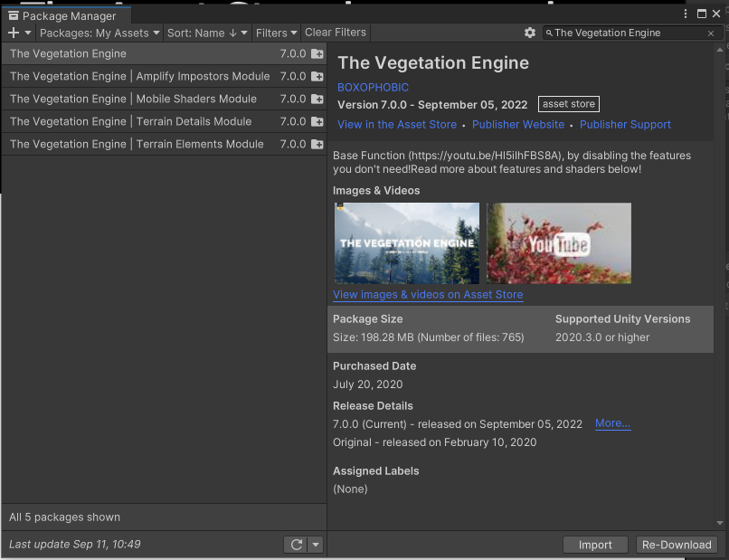Open the refresh options dropdown arrow
This screenshot has height=560, width=729.
point(316,545)
